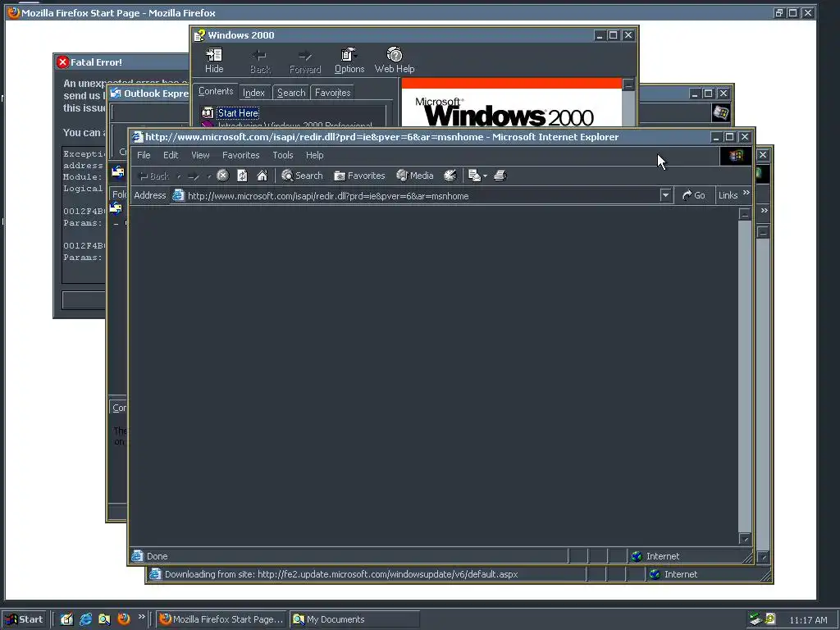Open Favorites pane from IE toolbar
The image size is (840, 630).
click(359, 176)
